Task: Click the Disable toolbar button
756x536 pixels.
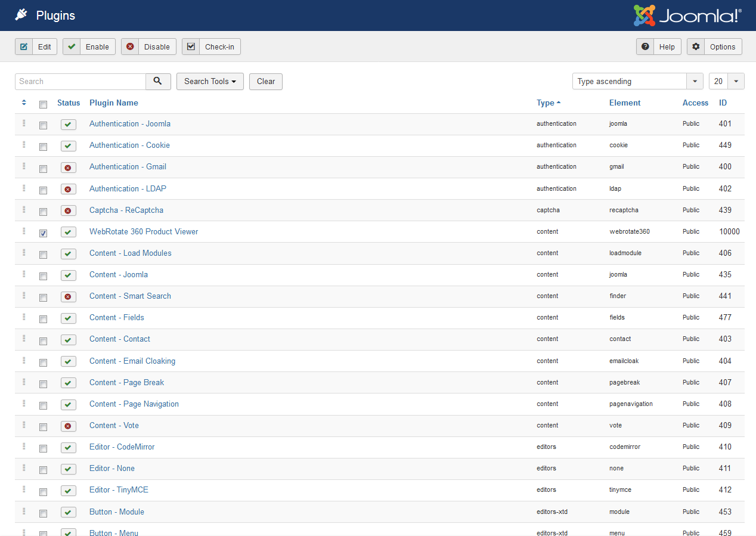Action: [148, 47]
